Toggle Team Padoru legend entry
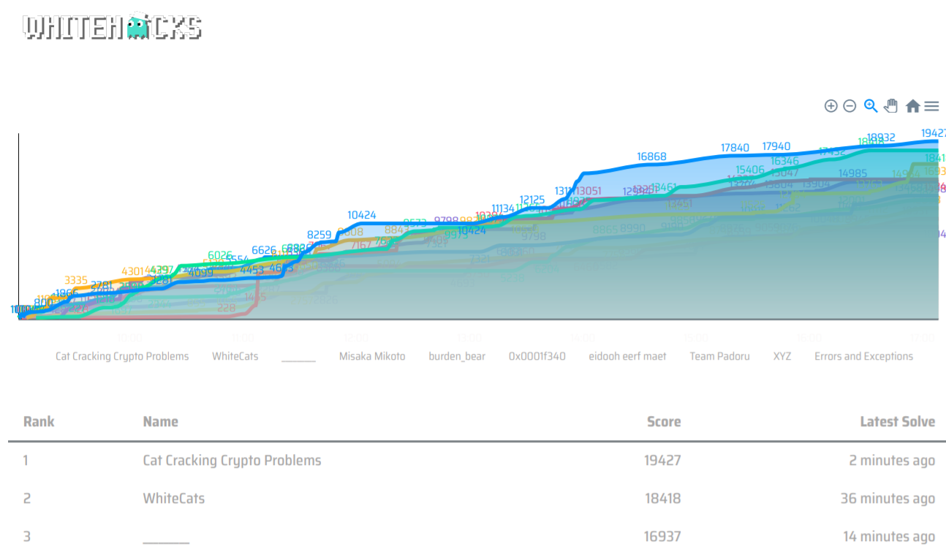Image resolution: width=946 pixels, height=560 pixels. pos(719,357)
